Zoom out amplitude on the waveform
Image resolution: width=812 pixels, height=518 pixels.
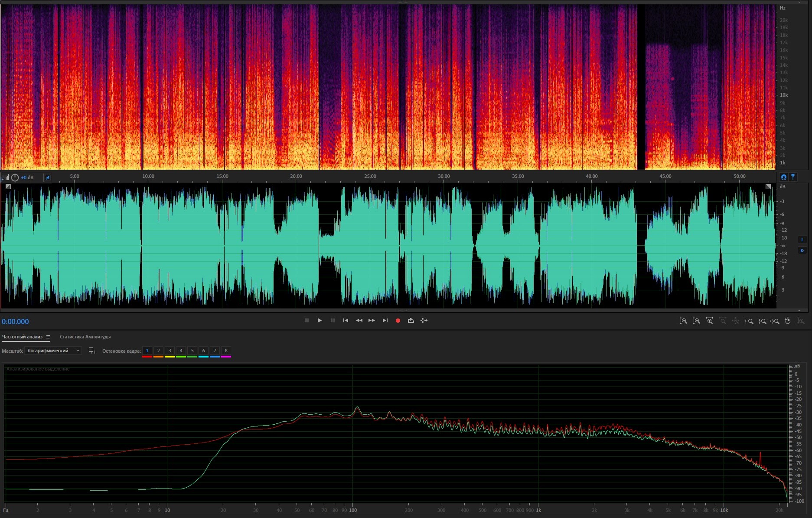[x=696, y=321]
